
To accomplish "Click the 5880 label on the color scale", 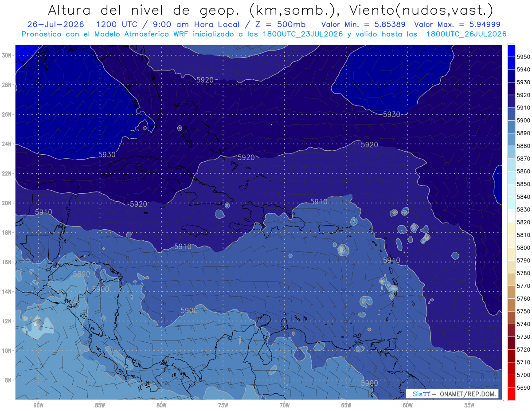I will 523,146.
